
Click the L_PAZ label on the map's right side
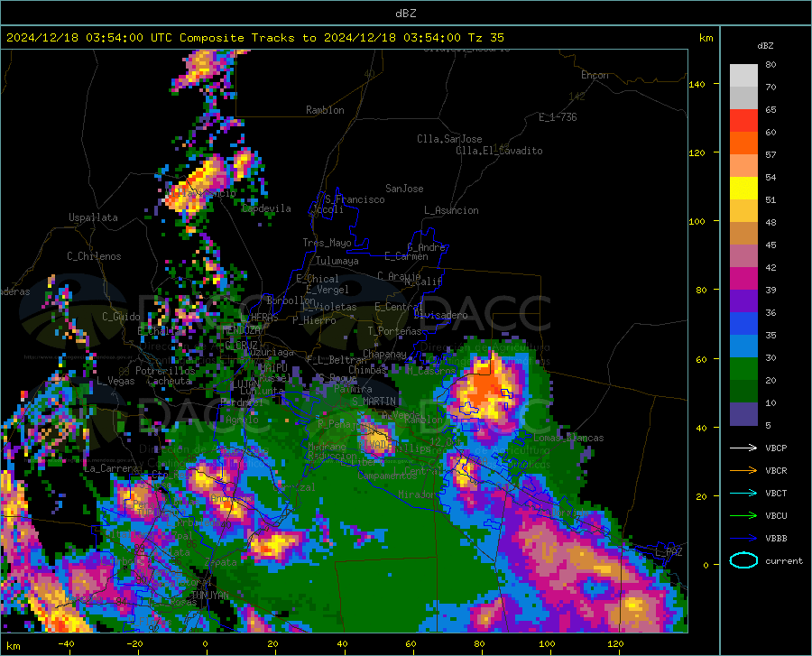tap(669, 552)
